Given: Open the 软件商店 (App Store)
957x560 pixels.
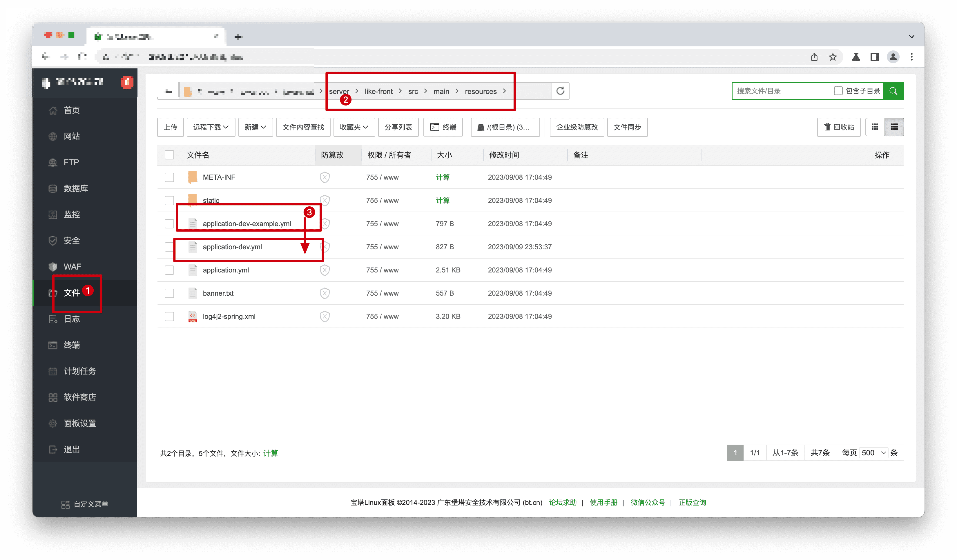Looking at the screenshot, I should (x=80, y=397).
